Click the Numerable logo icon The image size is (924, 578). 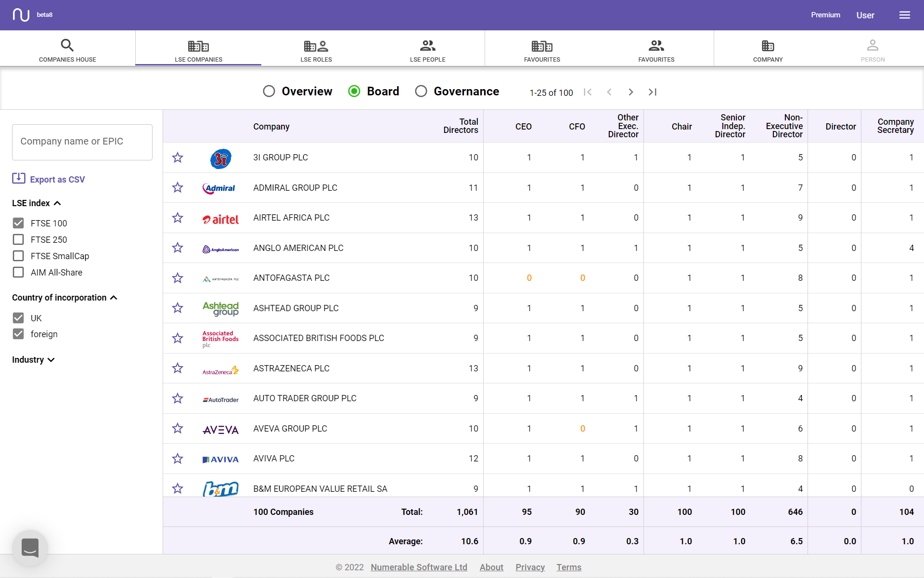(21, 15)
